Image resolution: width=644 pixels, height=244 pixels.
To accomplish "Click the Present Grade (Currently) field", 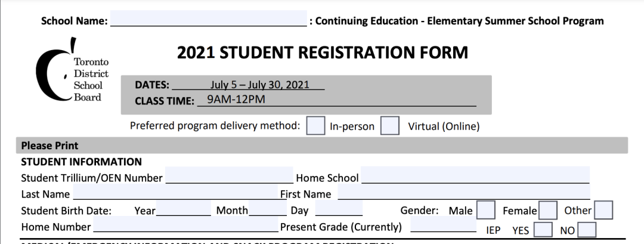I will [444, 224].
